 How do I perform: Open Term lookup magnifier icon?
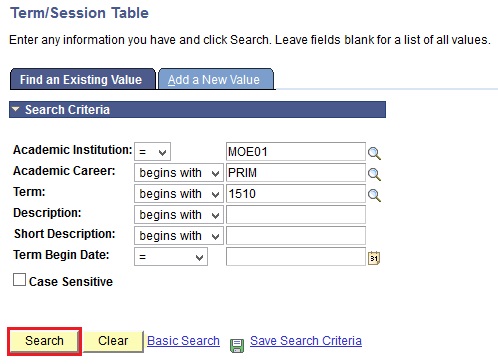coord(374,195)
